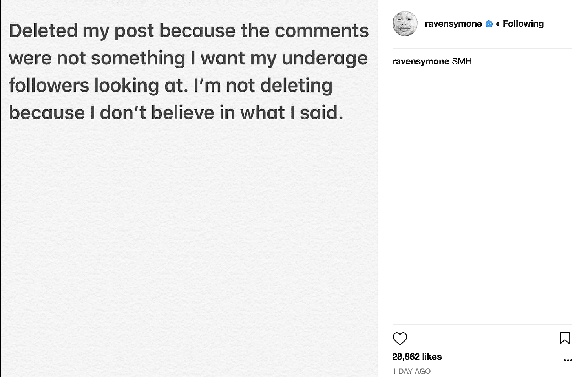Toggle the Following button
Screen dimensions: 588x377
523,24
